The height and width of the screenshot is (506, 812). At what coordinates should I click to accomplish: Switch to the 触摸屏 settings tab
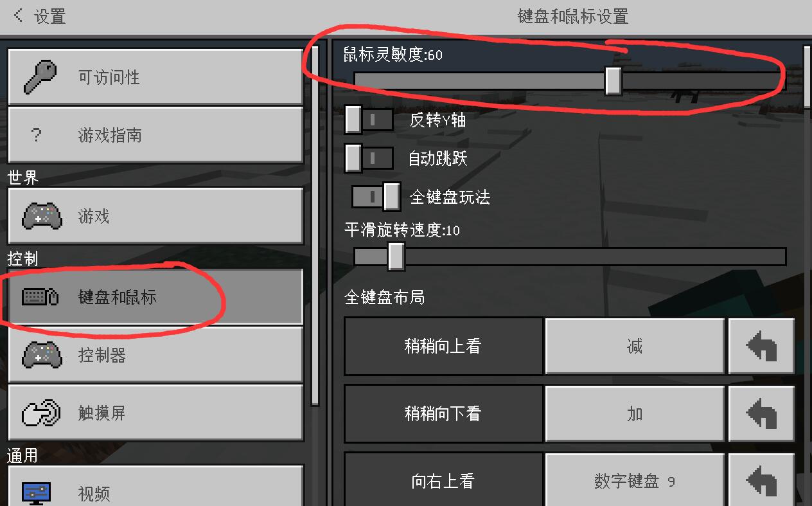point(155,413)
